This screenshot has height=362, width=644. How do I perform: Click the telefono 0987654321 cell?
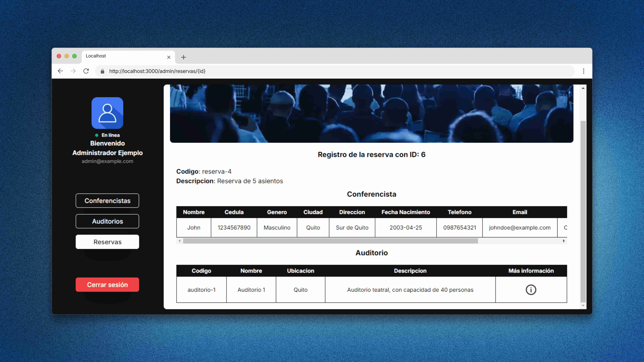[x=460, y=228]
